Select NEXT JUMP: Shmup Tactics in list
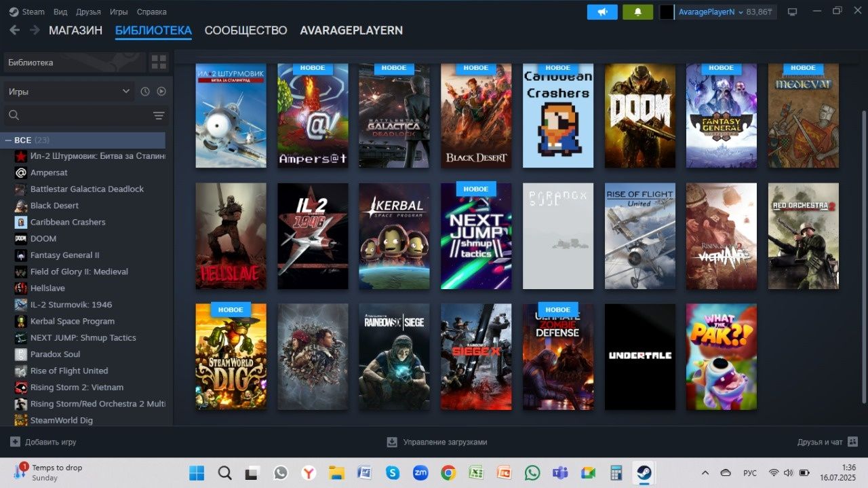The height and width of the screenshot is (488, 868). 84,338
